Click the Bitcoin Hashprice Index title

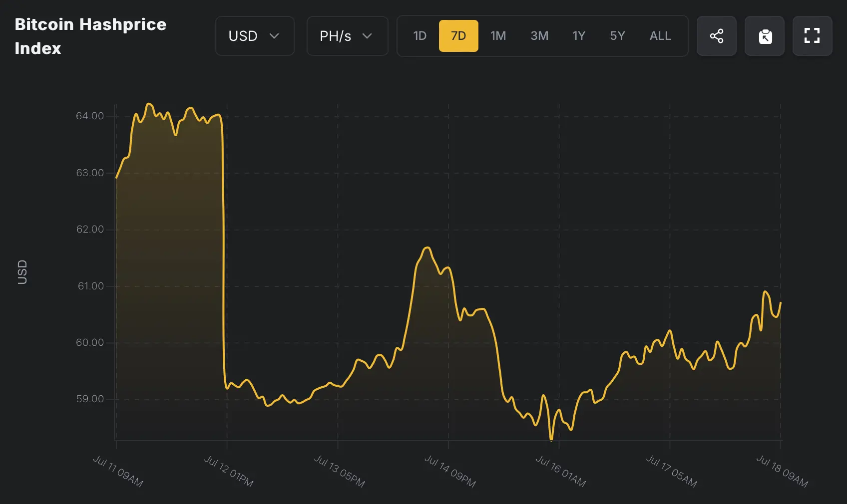(90, 36)
